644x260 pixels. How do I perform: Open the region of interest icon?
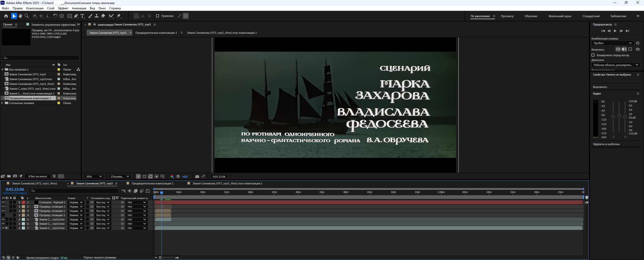coord(156,177)
